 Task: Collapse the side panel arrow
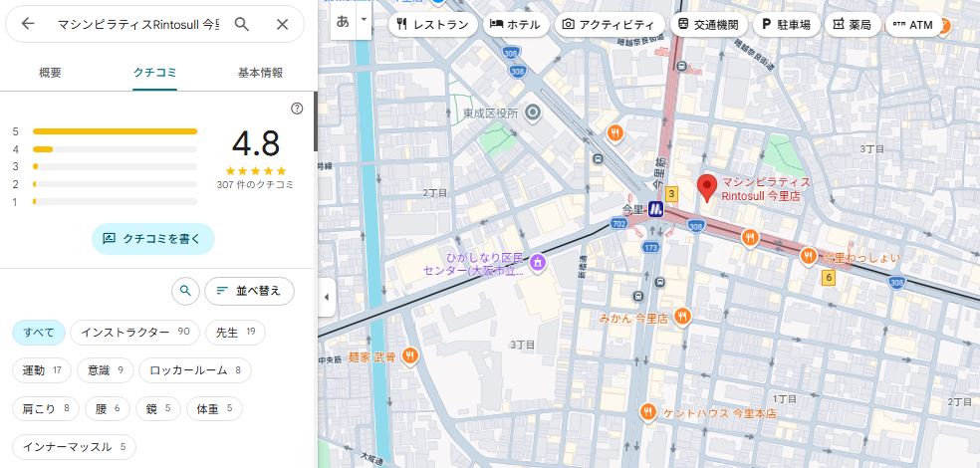(x=327, y=297)
